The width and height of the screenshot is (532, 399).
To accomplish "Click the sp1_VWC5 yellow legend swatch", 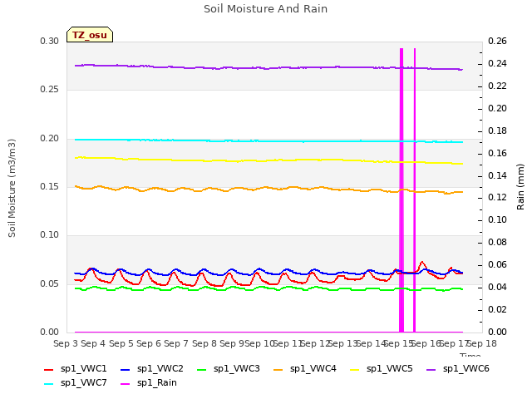I will coord(355,369).
